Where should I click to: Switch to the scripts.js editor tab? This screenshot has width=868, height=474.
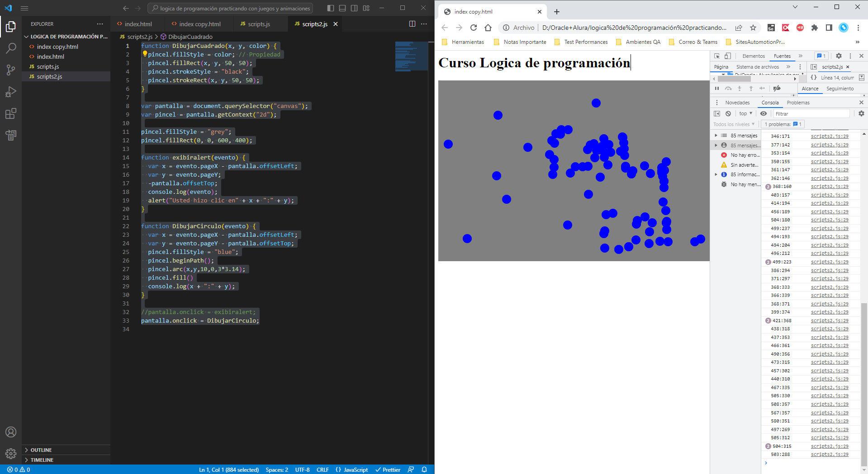coord(259,24)
